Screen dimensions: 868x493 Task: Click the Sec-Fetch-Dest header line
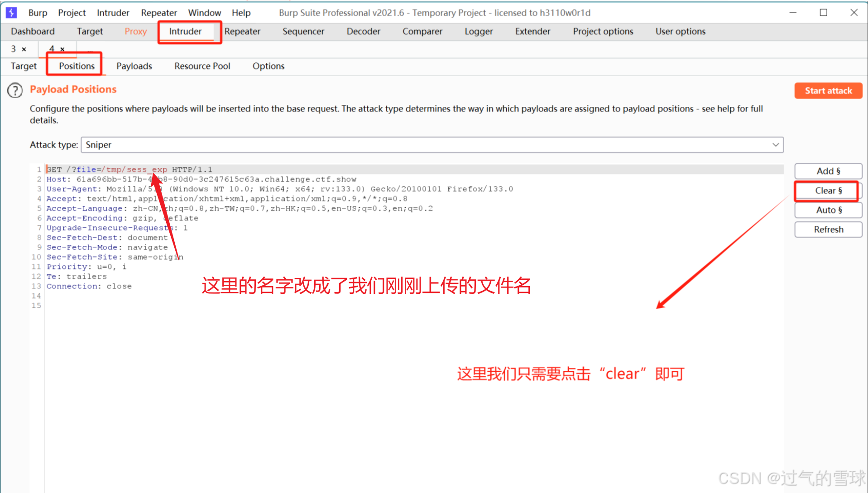click(107, 238)
